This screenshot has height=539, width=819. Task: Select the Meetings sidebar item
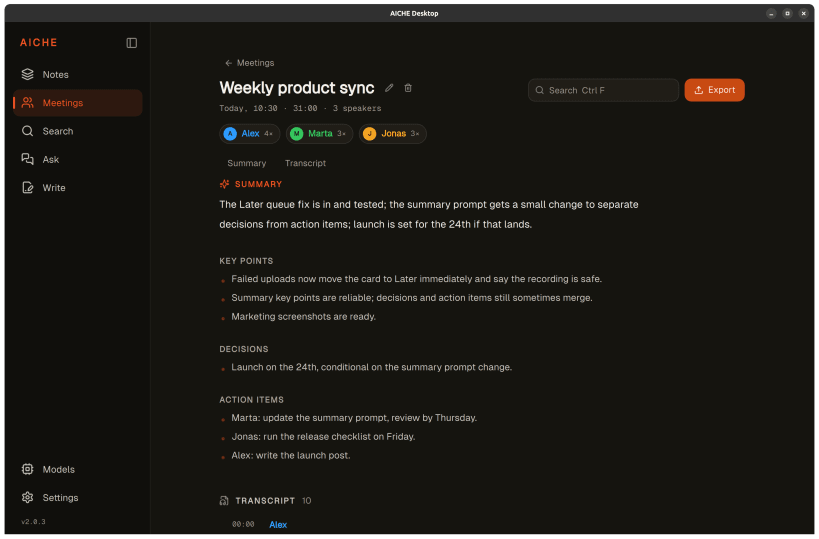click(x=77, y=103)
